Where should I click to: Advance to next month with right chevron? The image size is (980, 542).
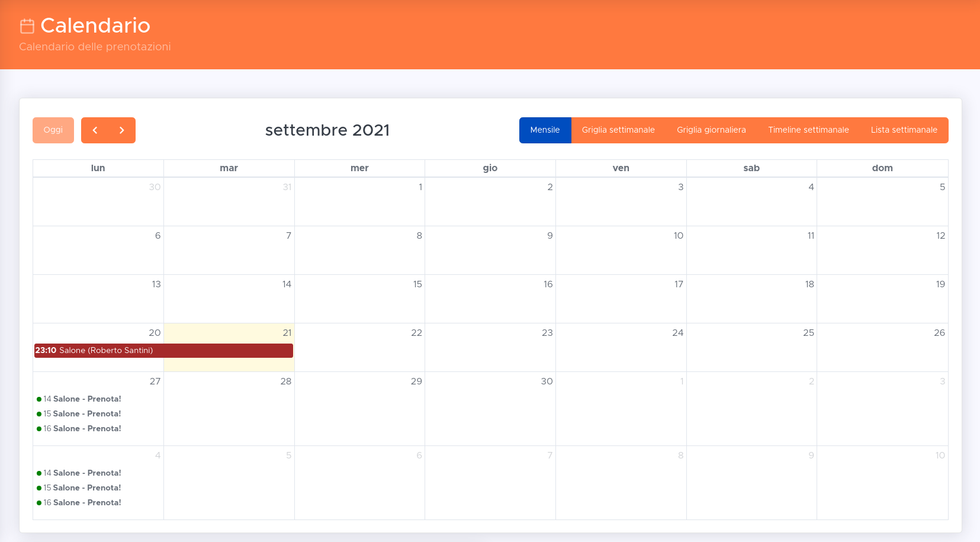tap(122, 130)
